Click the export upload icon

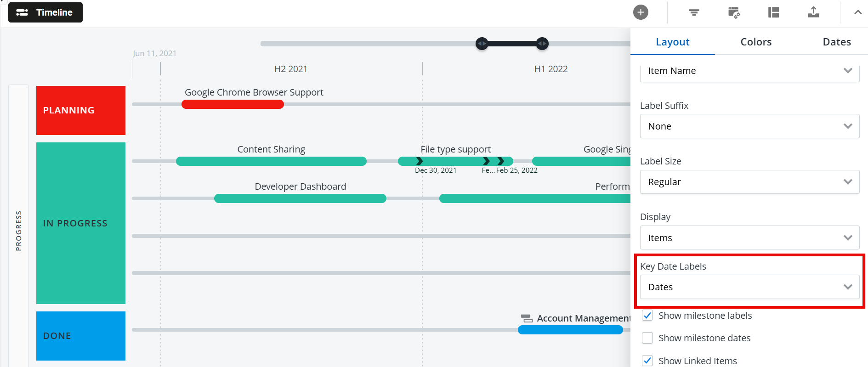coord(813,12)
